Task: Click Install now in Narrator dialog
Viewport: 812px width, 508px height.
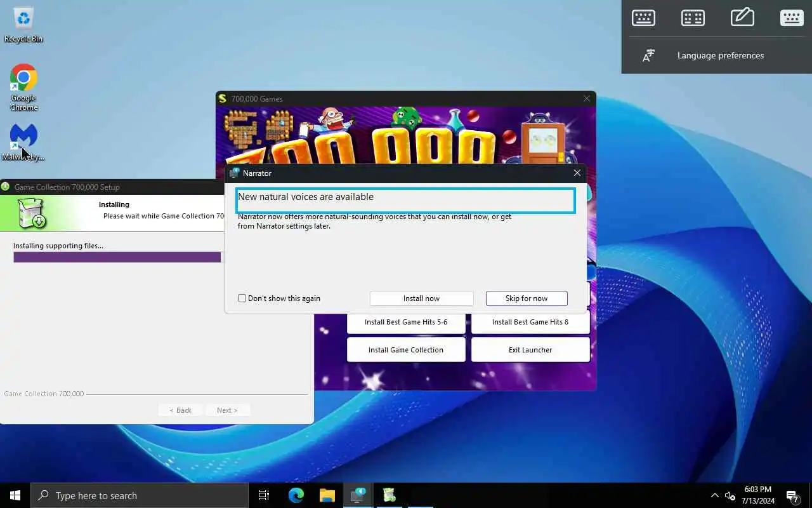Action: click(x=421, y=298)
